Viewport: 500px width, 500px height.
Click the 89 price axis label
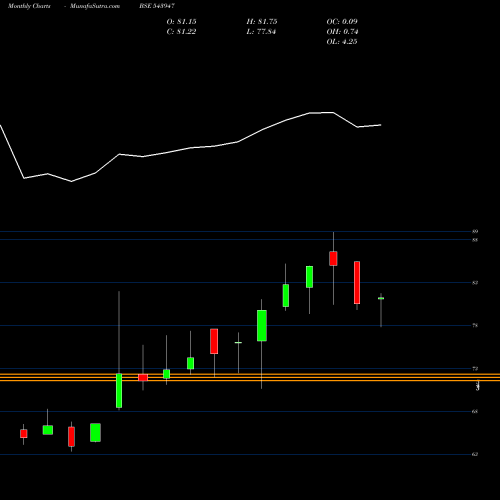coord(475,231)
